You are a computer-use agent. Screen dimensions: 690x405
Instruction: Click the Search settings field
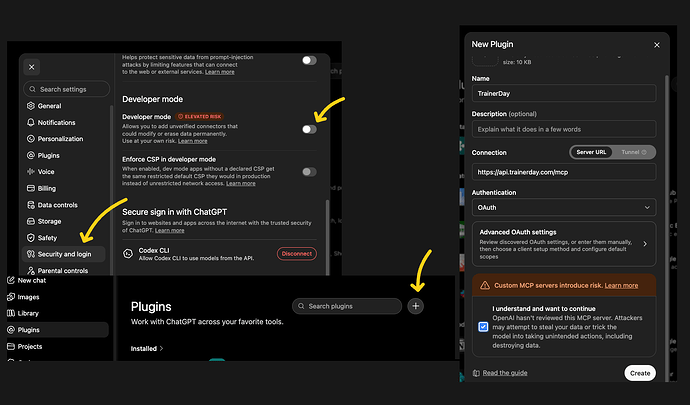point(66,89)
